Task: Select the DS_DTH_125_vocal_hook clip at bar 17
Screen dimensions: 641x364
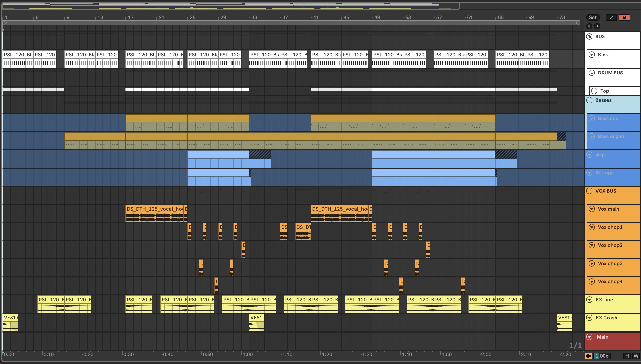Action: (155, 209)
